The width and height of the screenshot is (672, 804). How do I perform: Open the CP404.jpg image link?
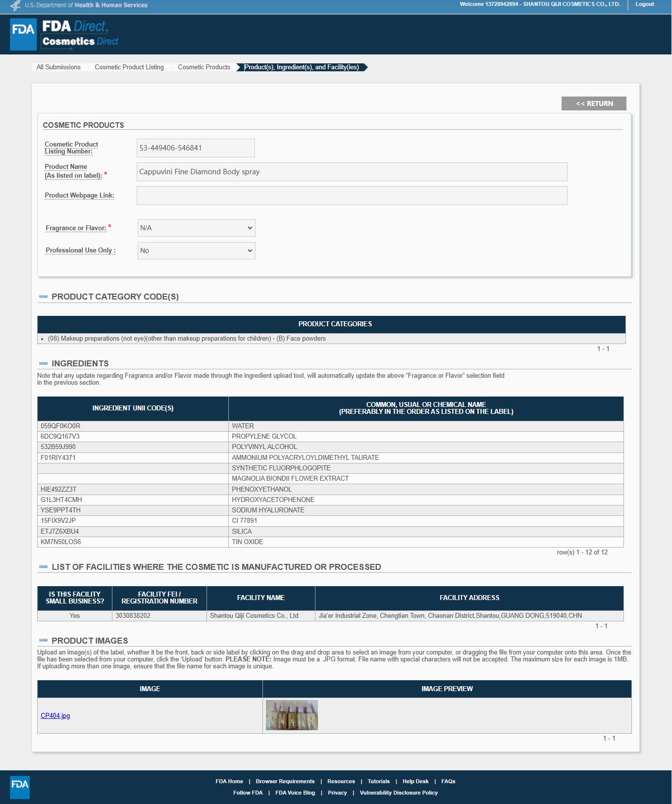[x=55, y=716]
